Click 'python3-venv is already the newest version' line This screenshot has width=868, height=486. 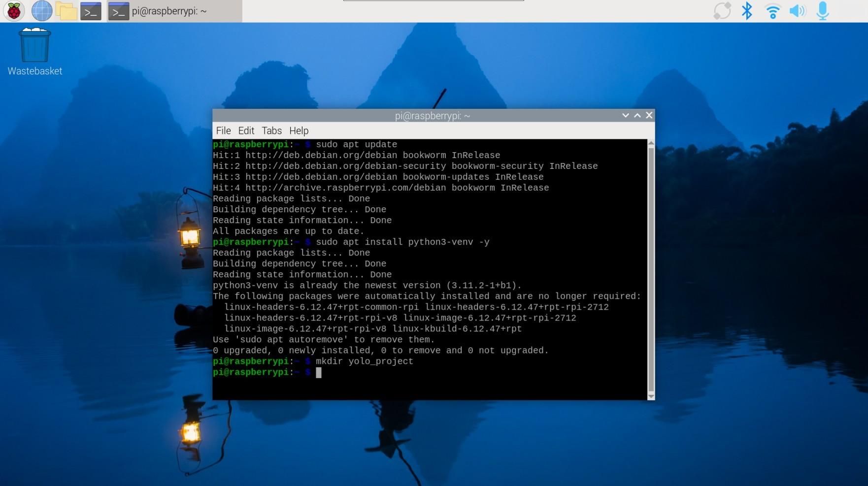(x=367, y=285)
